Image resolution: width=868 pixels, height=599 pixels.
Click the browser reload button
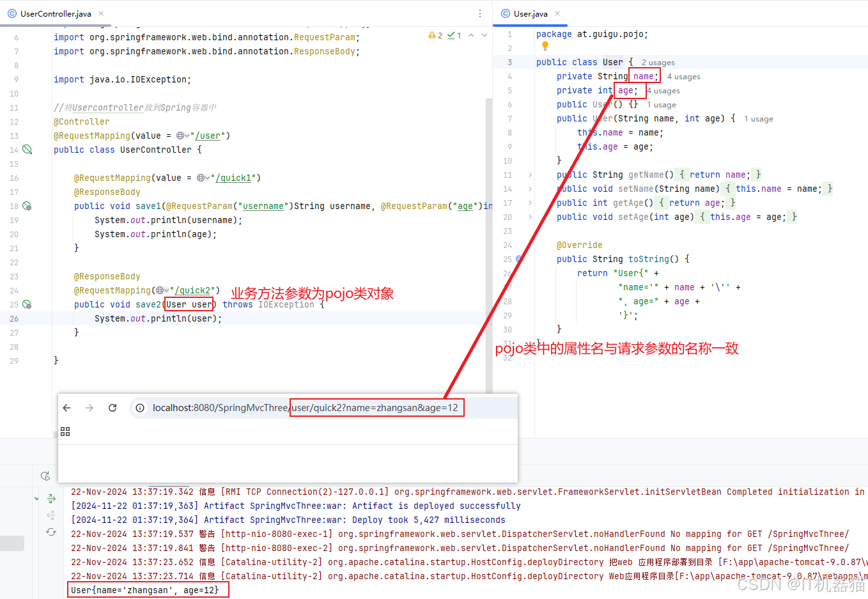click(112, 408)
